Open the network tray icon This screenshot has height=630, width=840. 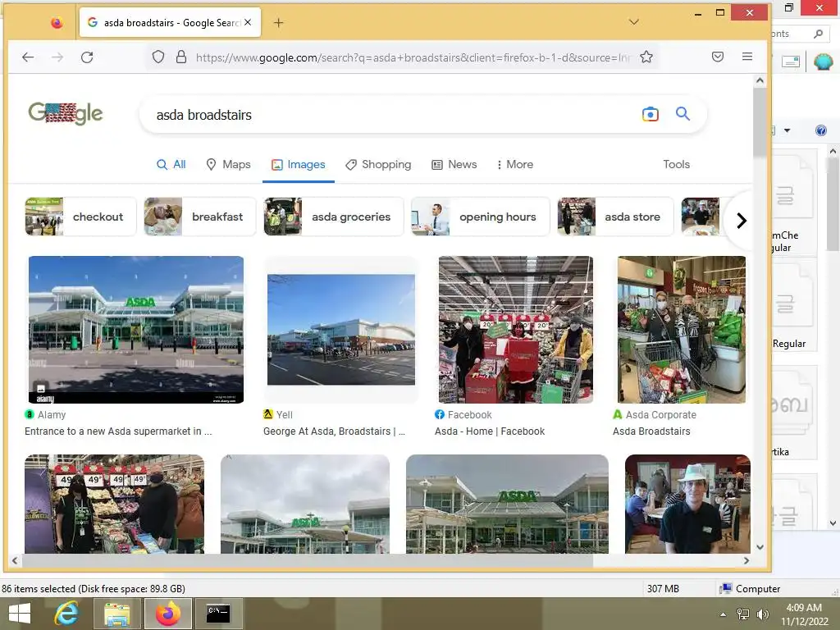click(743, 614)
